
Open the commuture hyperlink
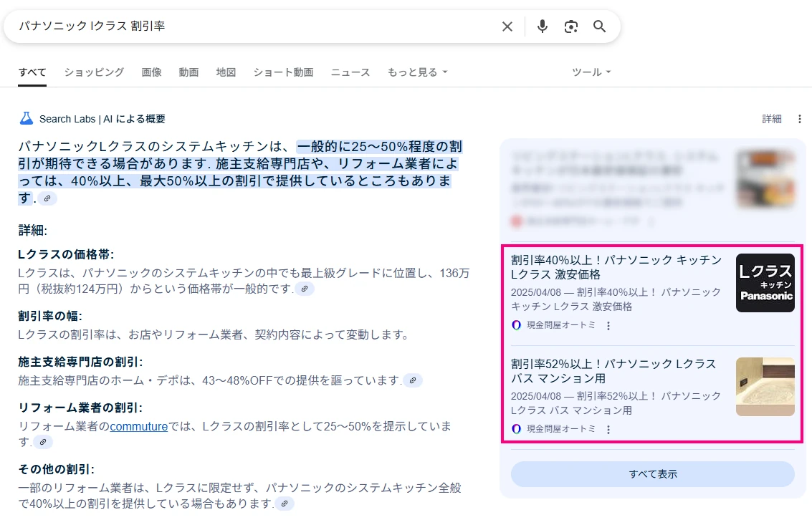[139, 426]
